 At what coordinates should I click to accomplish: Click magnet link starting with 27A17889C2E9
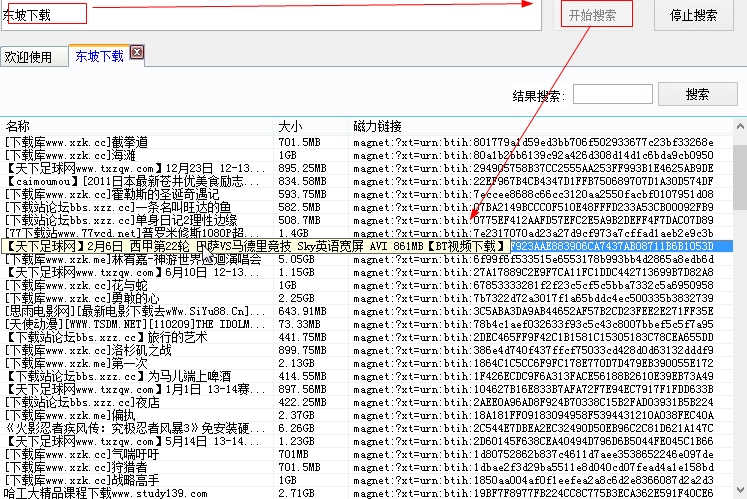pos(533,272)
